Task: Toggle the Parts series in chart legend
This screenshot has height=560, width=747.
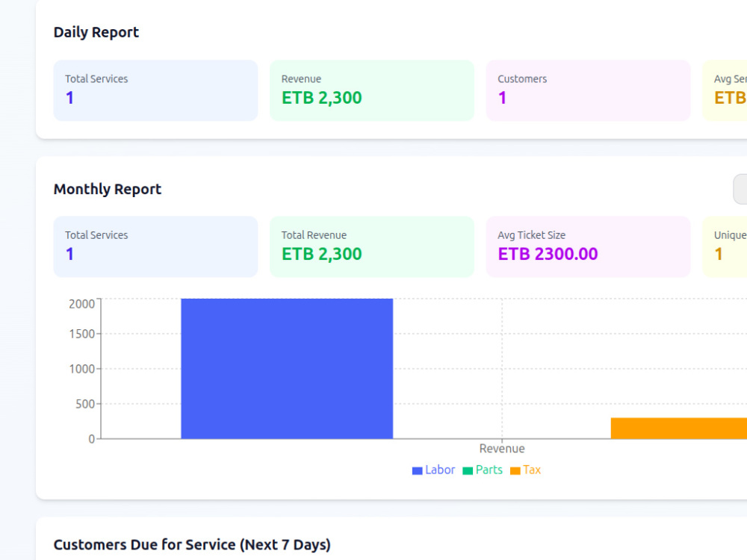Action: (x=483, y=470)
